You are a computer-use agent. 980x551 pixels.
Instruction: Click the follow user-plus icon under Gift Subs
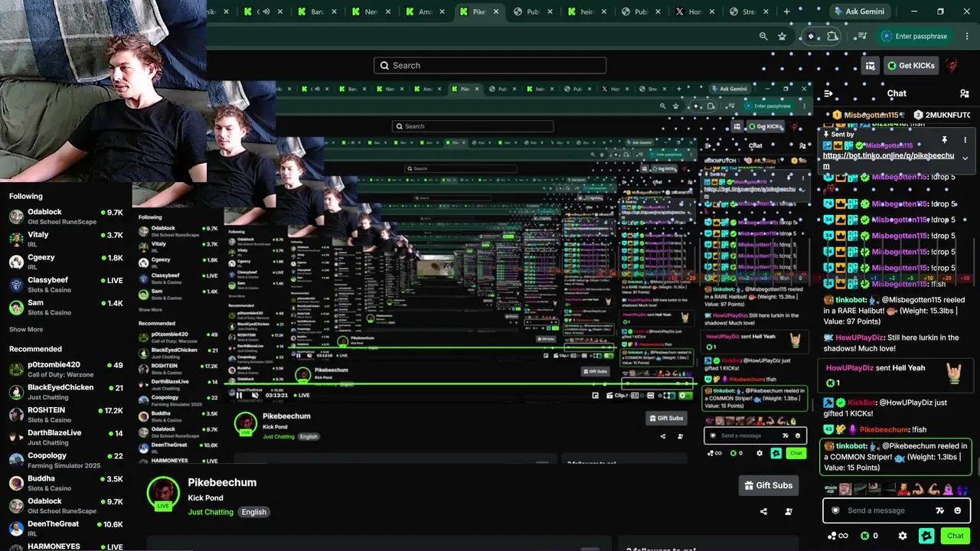pyautogui.click(x=789, y=512)
